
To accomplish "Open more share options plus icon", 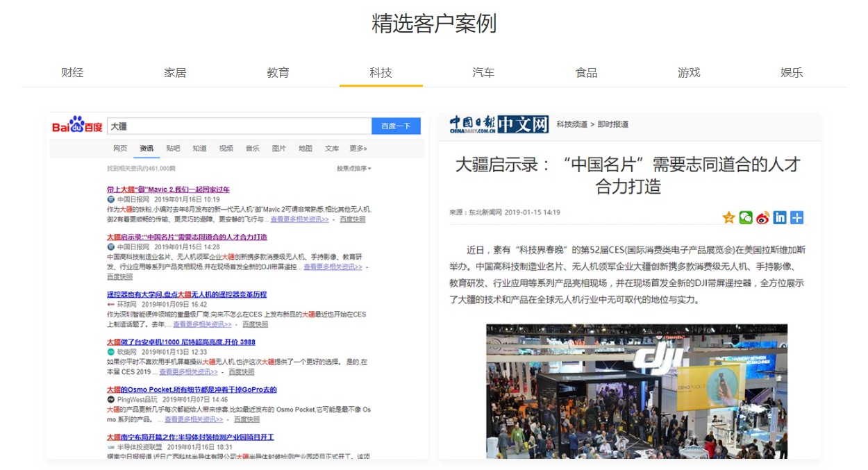I will (x=797, y=217).
